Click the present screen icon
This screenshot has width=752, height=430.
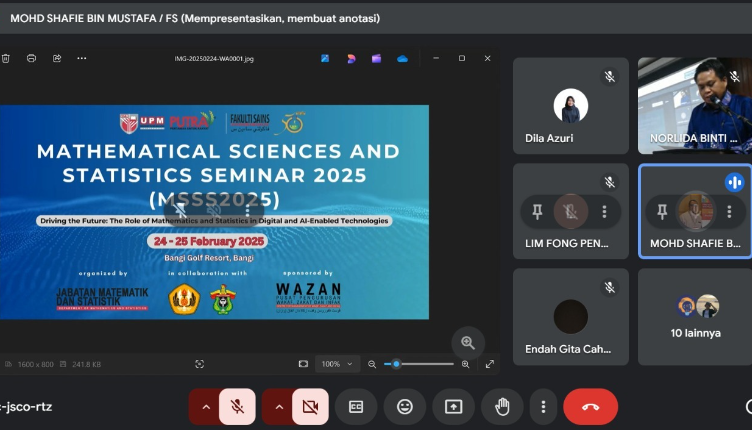pos(453,407)
